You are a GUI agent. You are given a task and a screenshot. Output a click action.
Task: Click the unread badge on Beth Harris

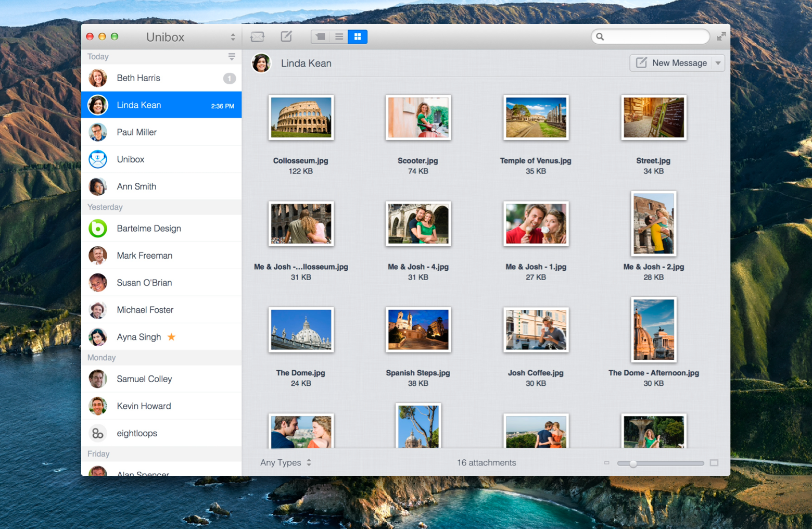(229, 78)
